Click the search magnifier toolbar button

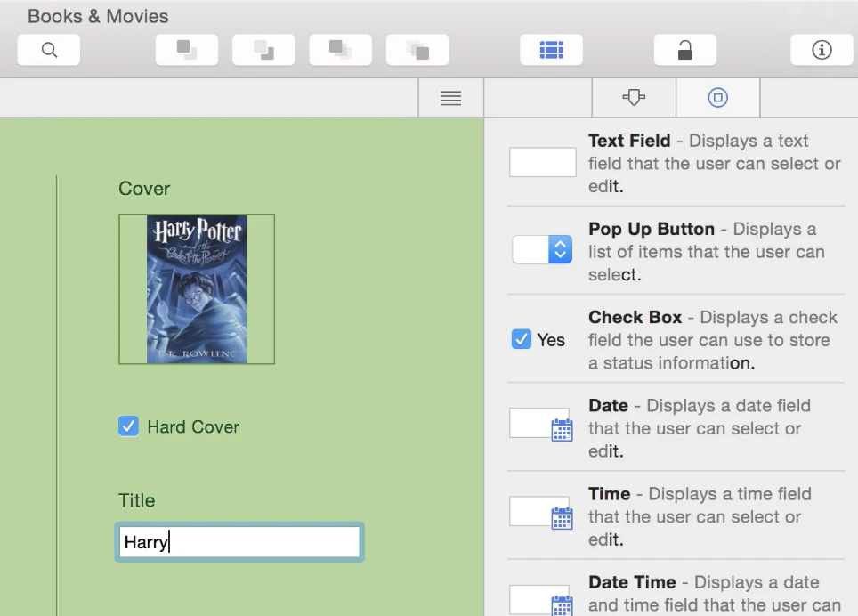coord(49,50)
